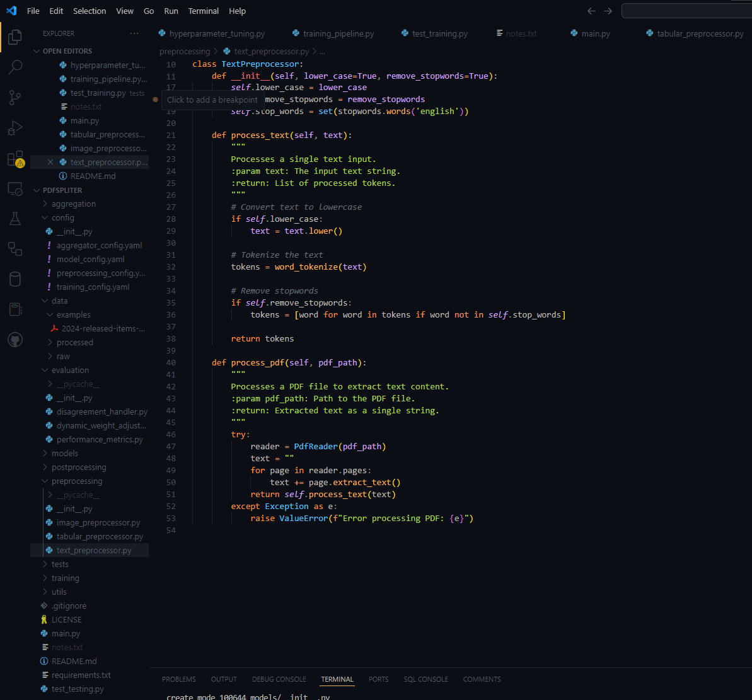Open the Testing flask icon view
The image size is (752, 700).
tap(15, 219)
